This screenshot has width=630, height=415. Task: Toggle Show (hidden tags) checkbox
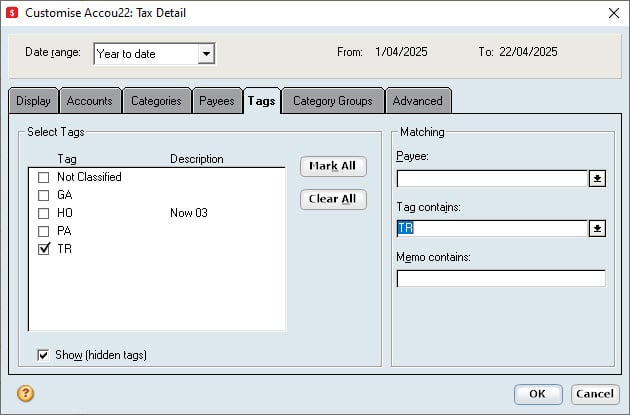click(x=43, y=355)
